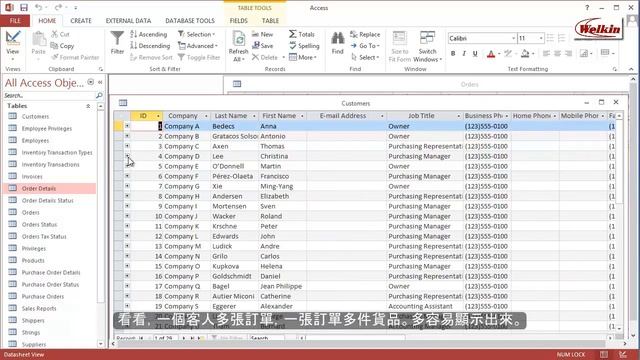
Task: Click the Filter funnel icon
Action: pos(117,42)
